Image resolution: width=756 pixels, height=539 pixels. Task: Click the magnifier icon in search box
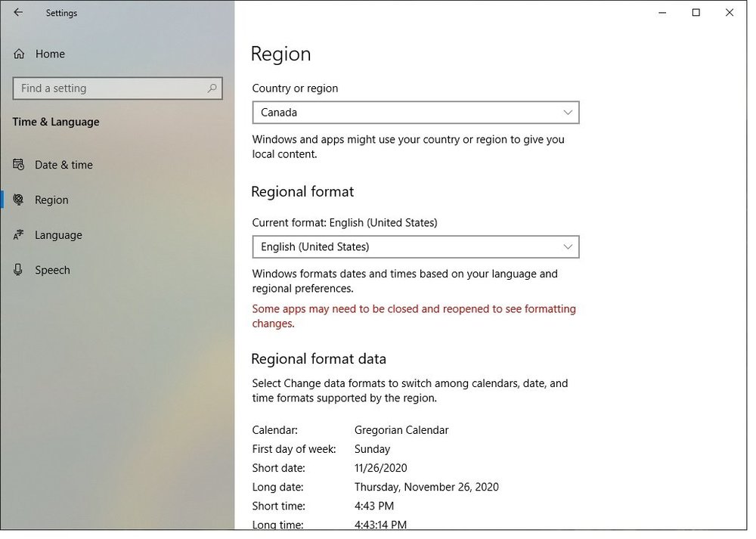(212, 88)
